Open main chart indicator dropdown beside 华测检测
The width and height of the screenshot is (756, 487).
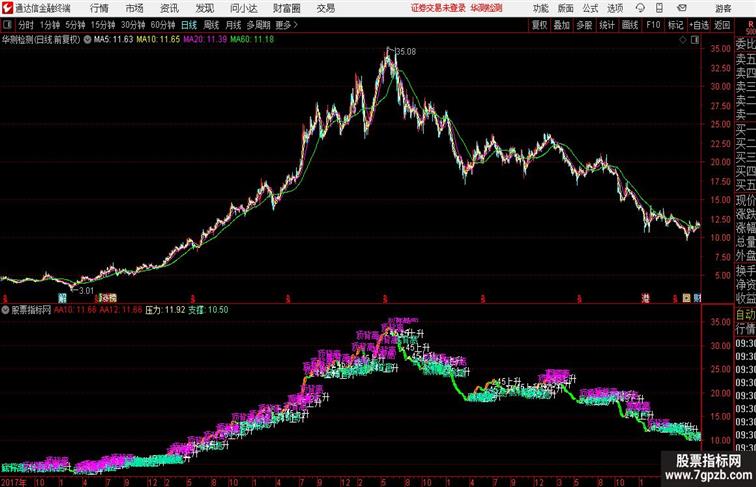(x=87, y=40)
